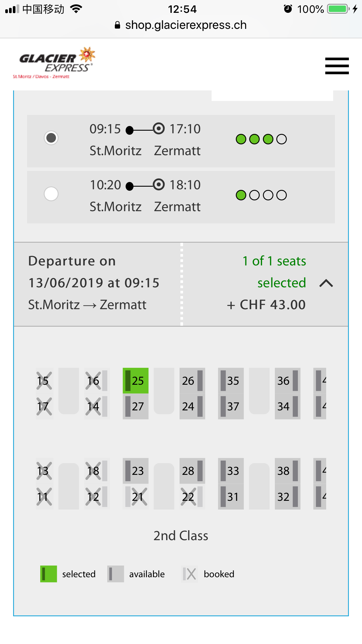Click the 1 of 1 seats selected summary
Screen dimensions: 362x644
coord(274,272)
